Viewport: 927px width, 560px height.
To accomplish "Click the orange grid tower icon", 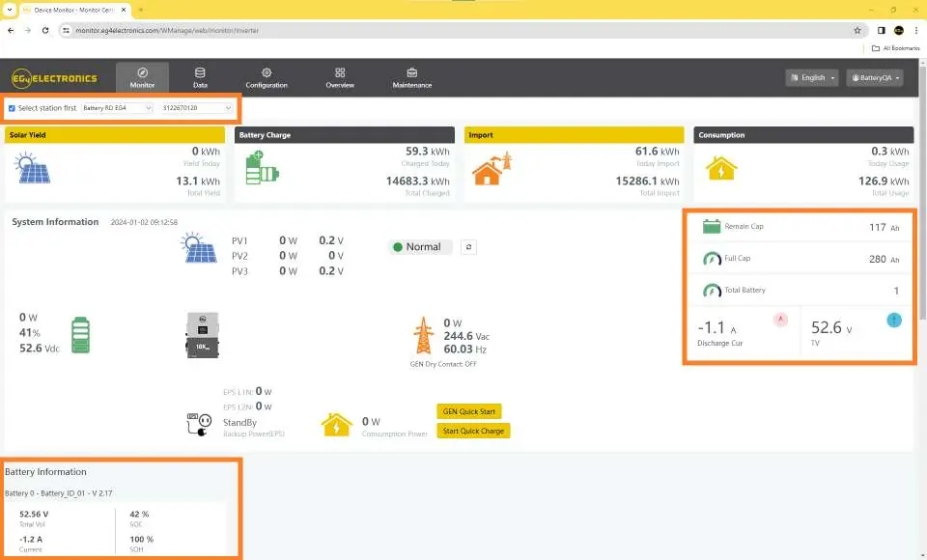I will (423, 335).
